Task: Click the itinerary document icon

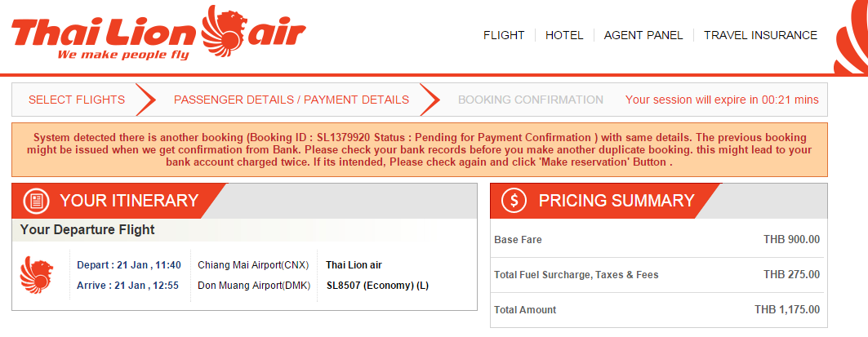Action: coord(37,200)
